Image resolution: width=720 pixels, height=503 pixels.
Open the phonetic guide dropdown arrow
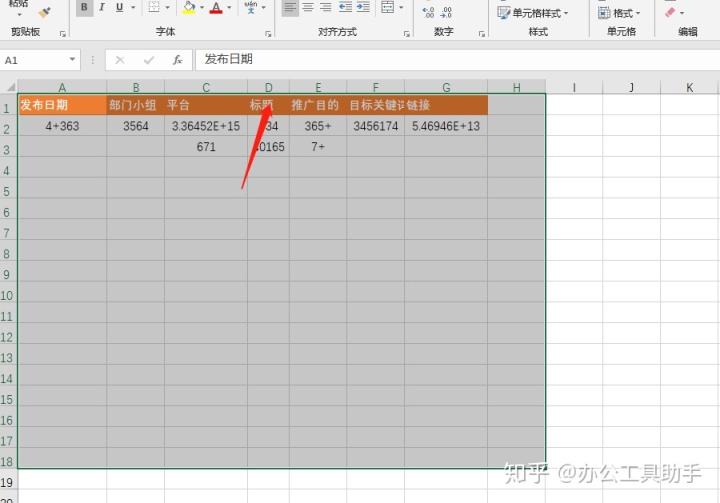click(264, 7)
